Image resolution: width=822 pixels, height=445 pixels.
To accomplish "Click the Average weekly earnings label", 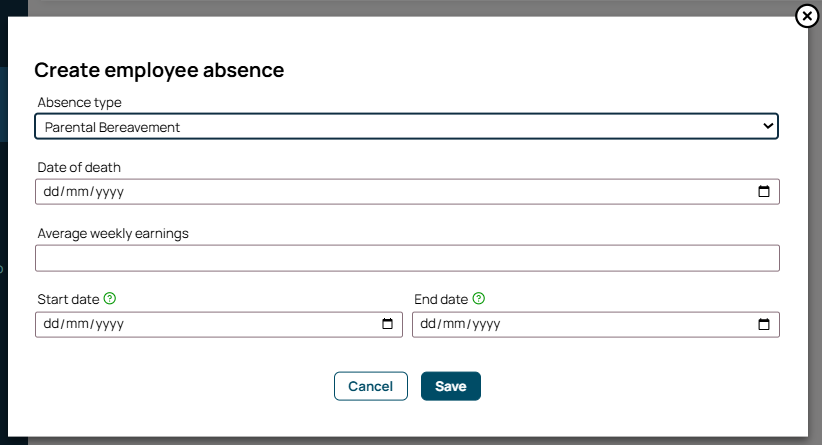I will tap(113, 233).
